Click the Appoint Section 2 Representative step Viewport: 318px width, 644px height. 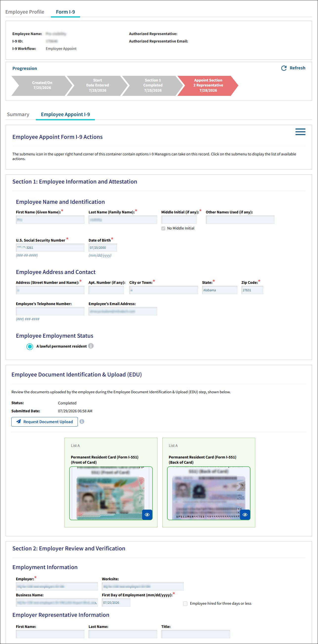208,85
